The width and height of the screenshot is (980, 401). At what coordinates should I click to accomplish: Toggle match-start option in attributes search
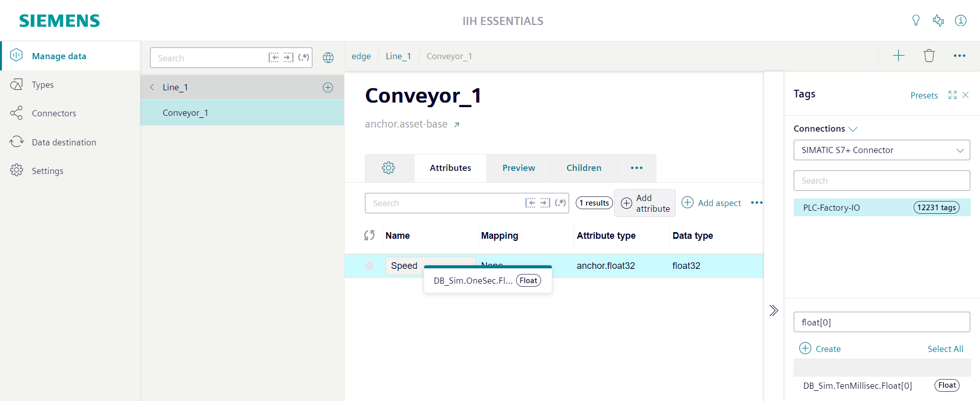pos(530,203)
